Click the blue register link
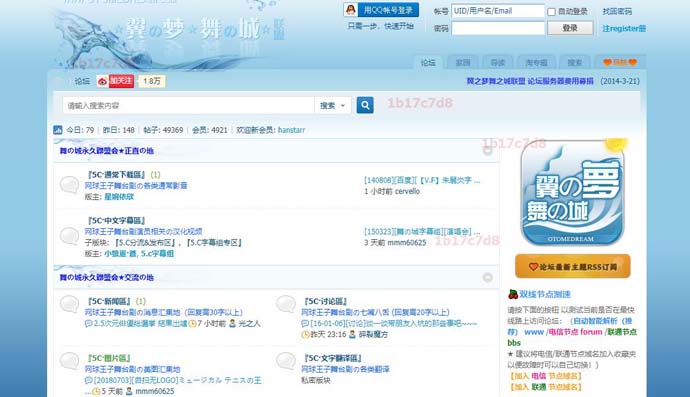This screenshot has width=690, height=397. tap(624, 29)
